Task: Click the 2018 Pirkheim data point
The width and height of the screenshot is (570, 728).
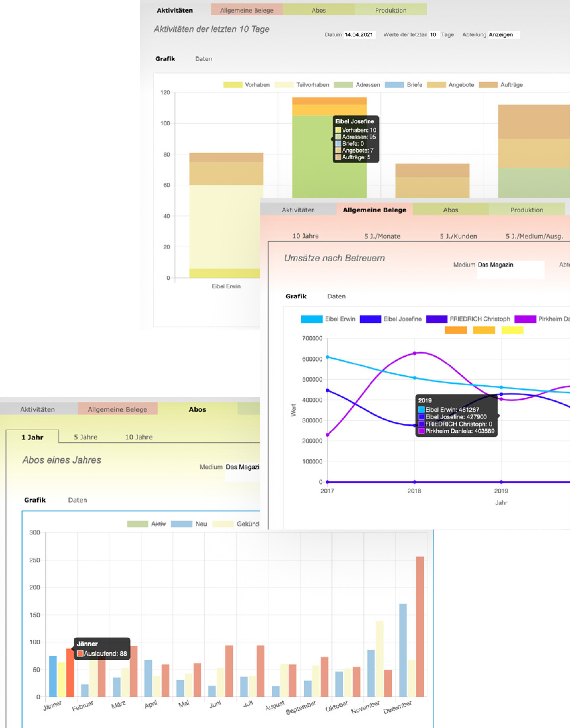Action: (x=415, y=353)
